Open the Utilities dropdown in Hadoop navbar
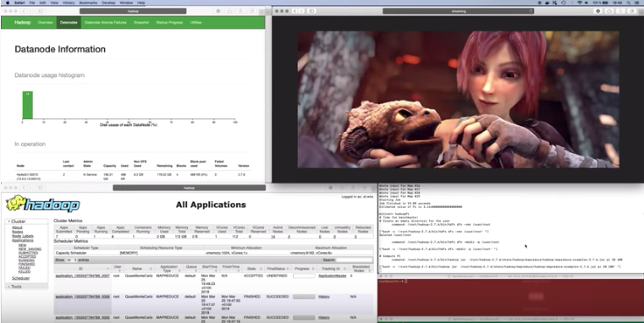Image resolution: width=644 pixels, height=323 pixels. pyautogui.click(x=196, y=23)
